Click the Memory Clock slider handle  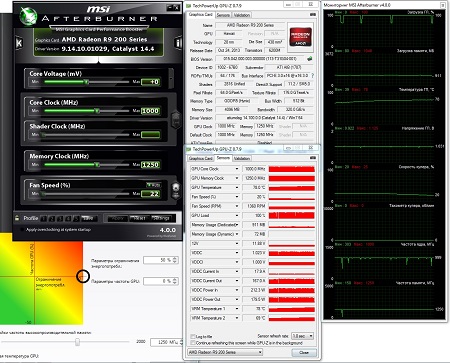tap(97, 165)
